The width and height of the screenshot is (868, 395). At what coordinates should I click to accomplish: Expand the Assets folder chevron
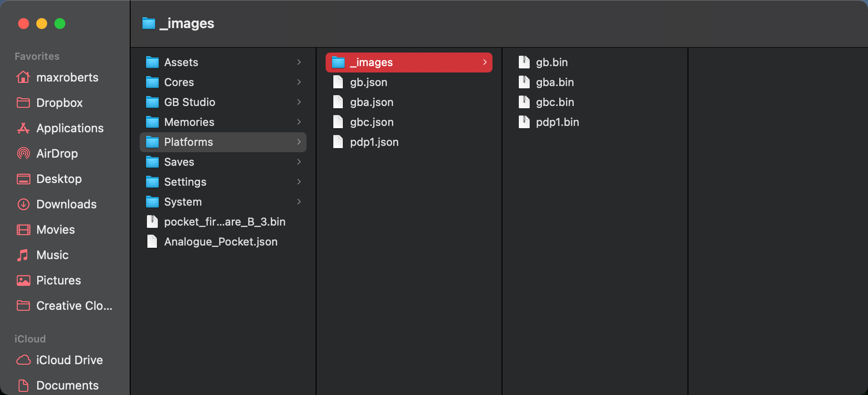299,62
